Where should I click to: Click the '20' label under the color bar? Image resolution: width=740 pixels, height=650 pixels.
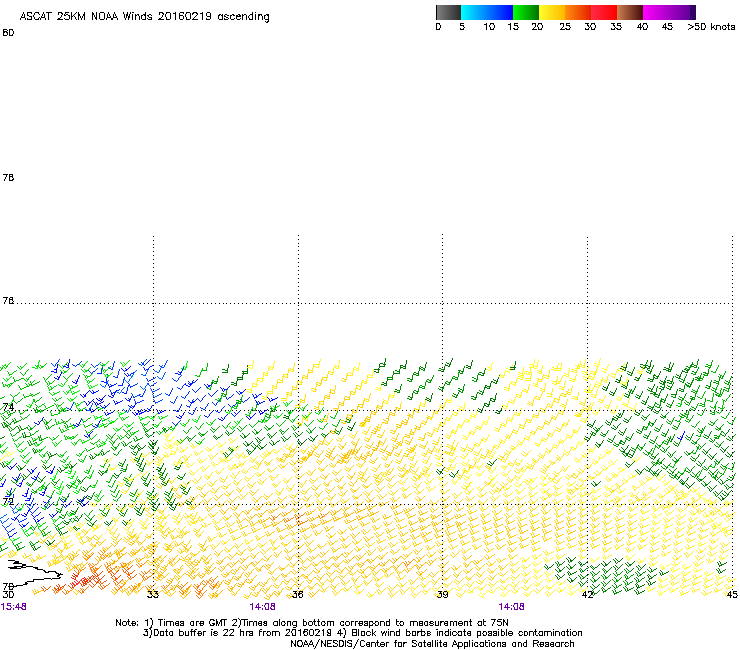coord(537,27)
